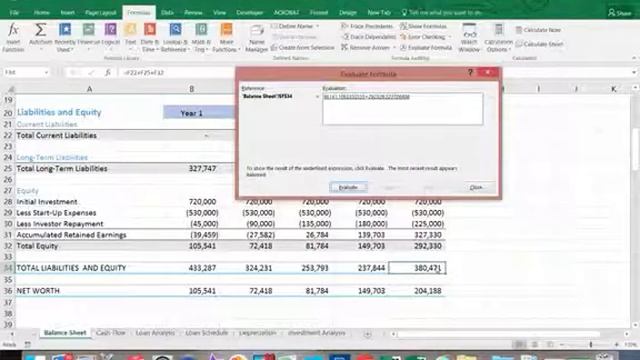The width and height of the screenshot is (640, 360).
Task: Expand the Error Checking dropdown arrow
Action: (x=449, y=37)
